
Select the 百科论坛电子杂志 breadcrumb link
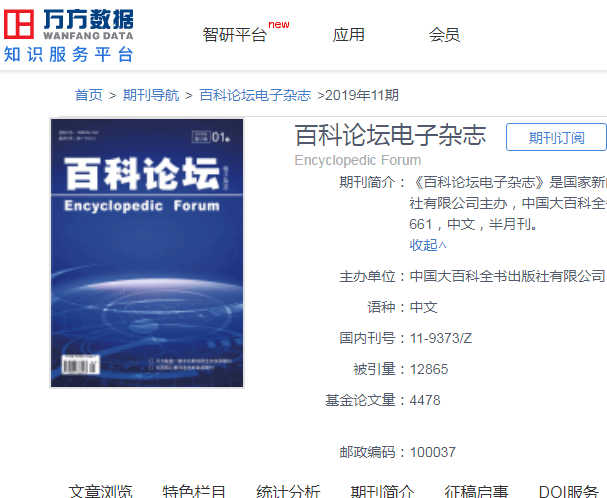click(x=255, y=95)
